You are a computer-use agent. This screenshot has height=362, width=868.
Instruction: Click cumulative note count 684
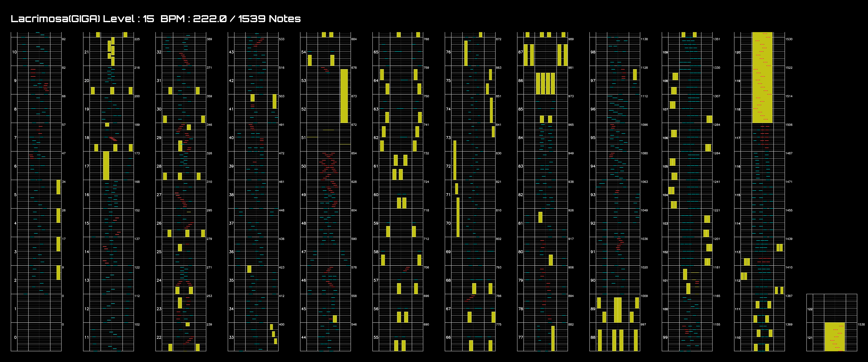point(354,39)
